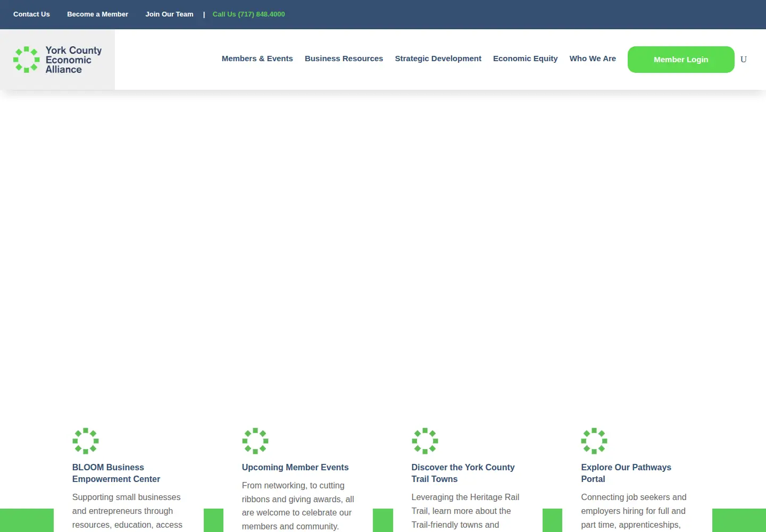The height and width of the screenshot is (532, 766).
Task: Go to the Contact Us page
Action: (x=31, y=14)
